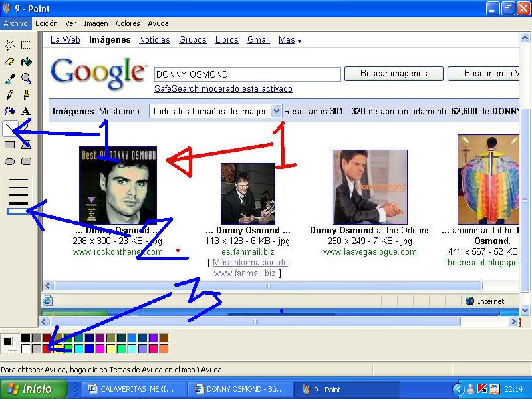Choose the Rectangle shape tool
This screenshot has width=532, height=399.
pos(10,145)
